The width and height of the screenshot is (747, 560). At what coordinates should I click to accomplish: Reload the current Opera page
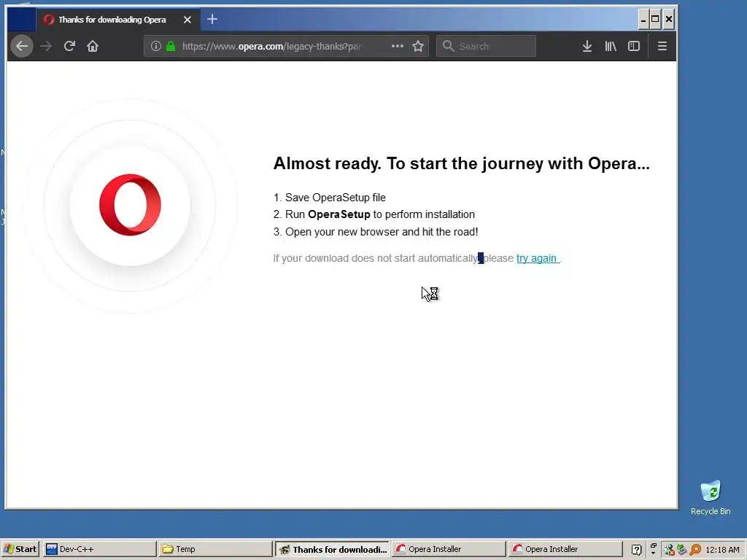[69, 46]
